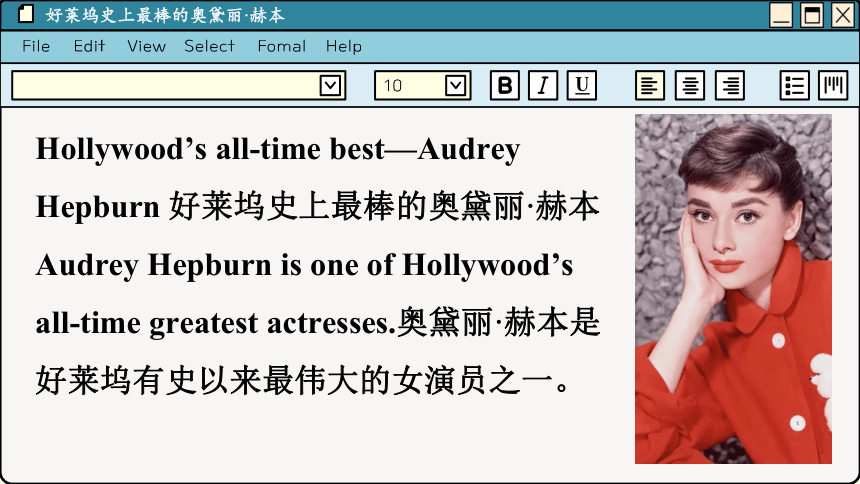Viewport: 860px width, 484px height.
Task: Align text to the right
Action: 730,85
